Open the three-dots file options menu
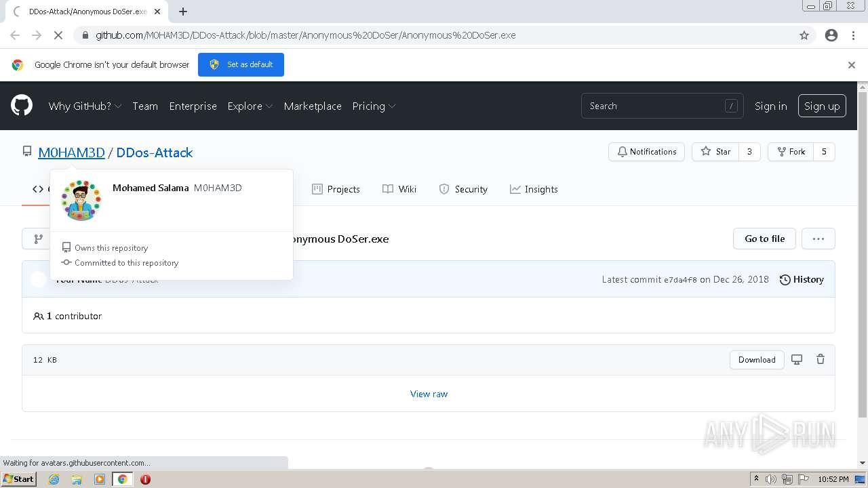 point(818,239)
